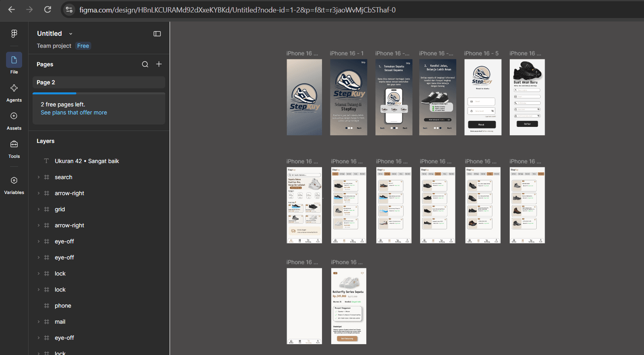Image resolution: width=644 pixels, height=355 pixels.
Task: Open 'See plans that offer more' link
Action: click(x=74, y=113)
